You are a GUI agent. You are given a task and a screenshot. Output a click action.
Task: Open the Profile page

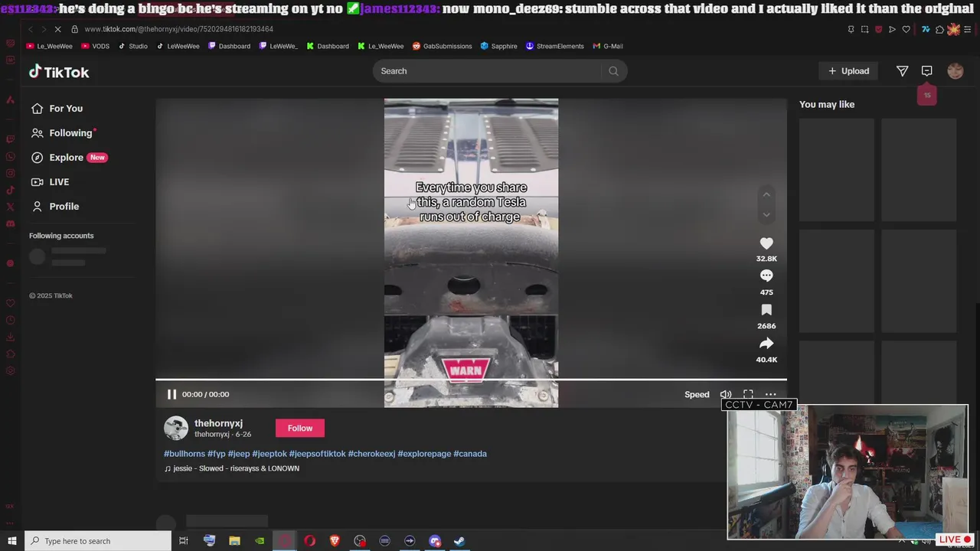(55, 207)
